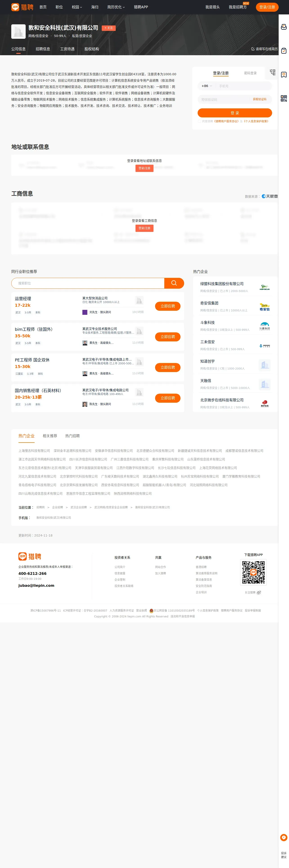This screenshot has height=868, width=289.
Task: Open the 海归 menu item
Action: [95, 7]
